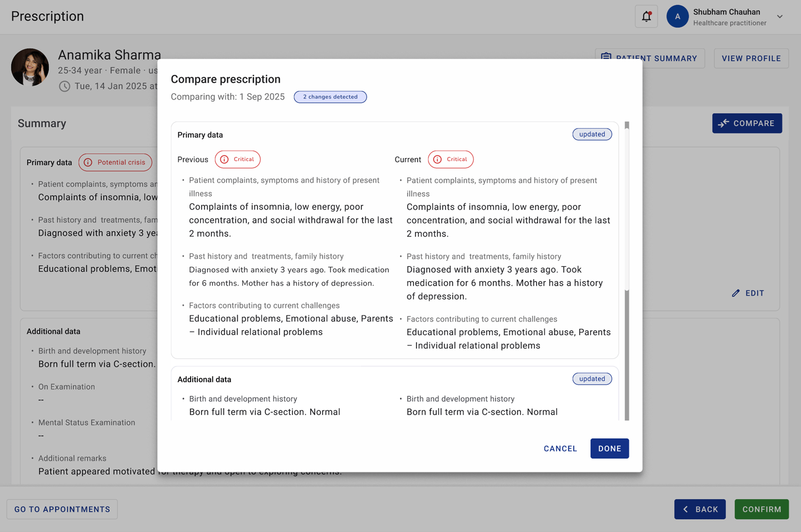
Task: Click the Critical info icon under Current
Action: click(x=438, y=159)
